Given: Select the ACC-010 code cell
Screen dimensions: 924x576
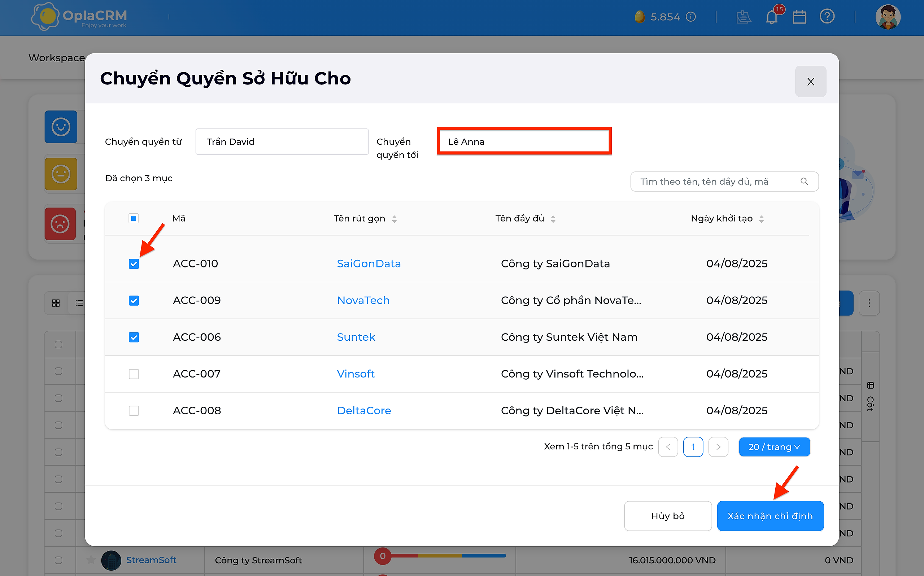Looking at the screenshot, I should pyautogui.click(x=195, y=263).
